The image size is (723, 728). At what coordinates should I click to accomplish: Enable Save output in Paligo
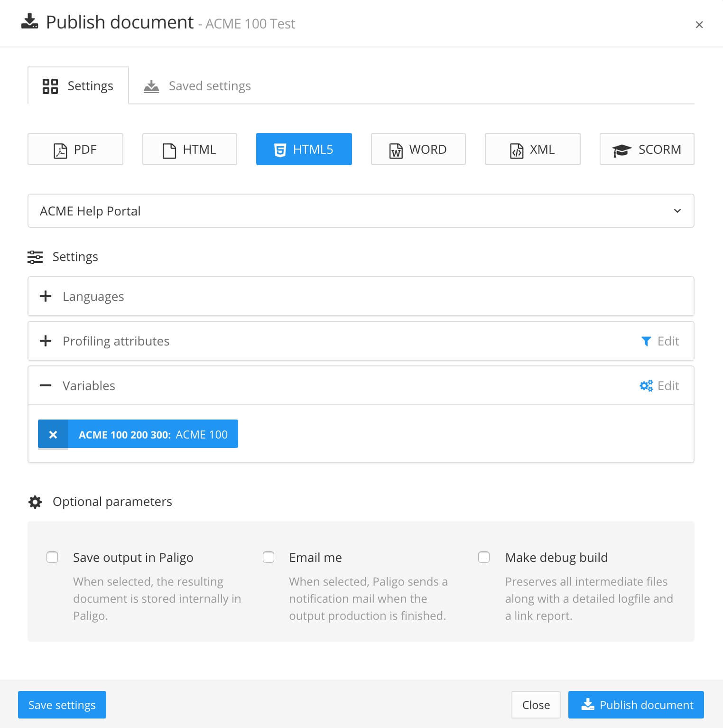[x=52, y=557]
